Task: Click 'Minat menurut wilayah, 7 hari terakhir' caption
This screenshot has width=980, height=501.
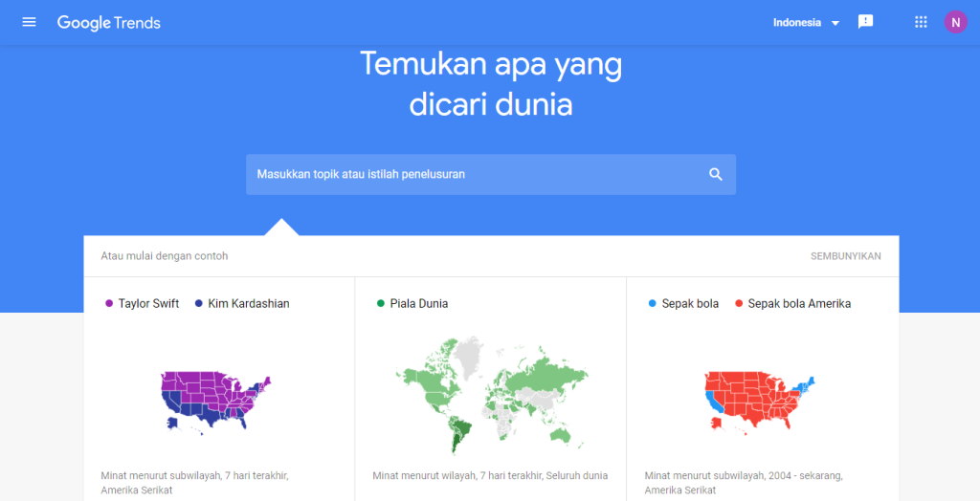Action: [x=490, y=475]
